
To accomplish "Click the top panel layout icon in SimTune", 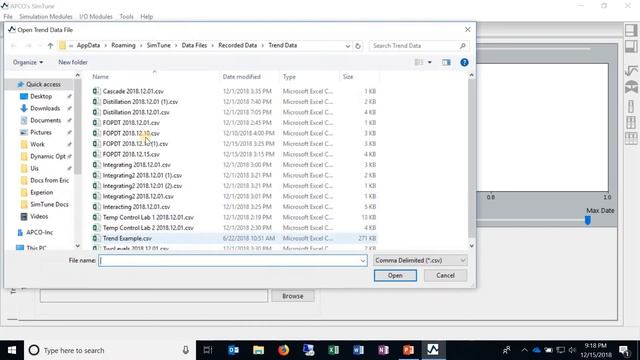I will click(x=631, y=30).
